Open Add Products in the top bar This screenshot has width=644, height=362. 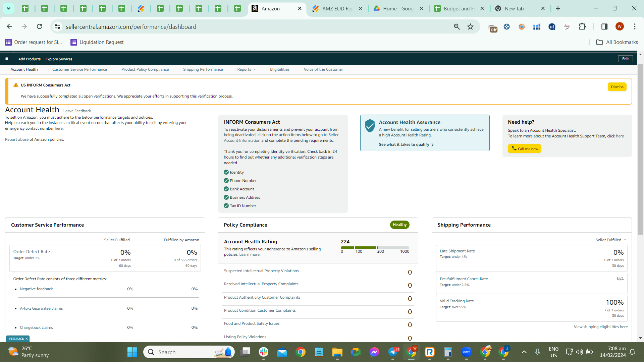30,59
